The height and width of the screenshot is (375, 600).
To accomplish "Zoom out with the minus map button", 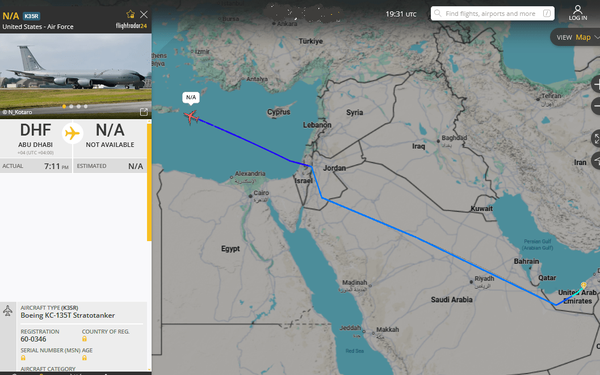I will (x=596, y=106).
